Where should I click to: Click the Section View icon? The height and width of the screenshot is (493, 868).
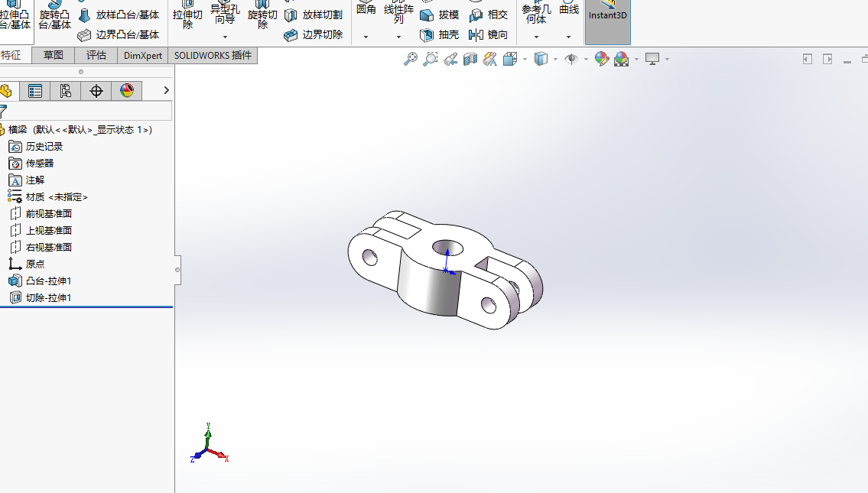470,59
